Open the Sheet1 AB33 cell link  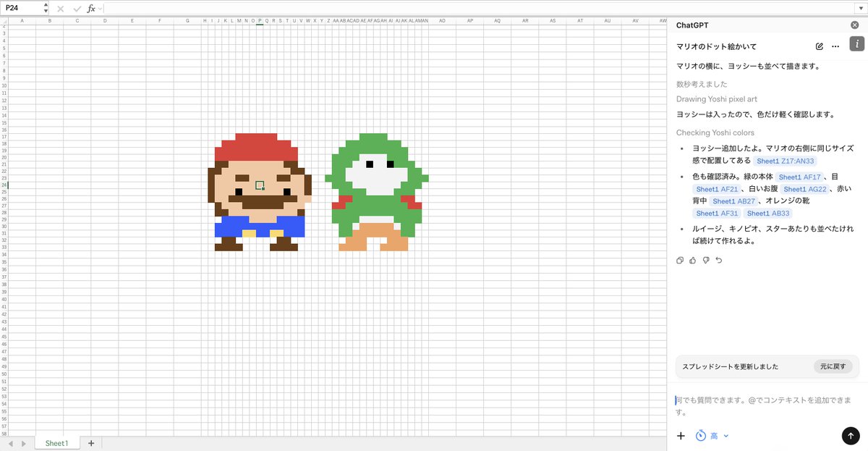[x=767, y=214]
